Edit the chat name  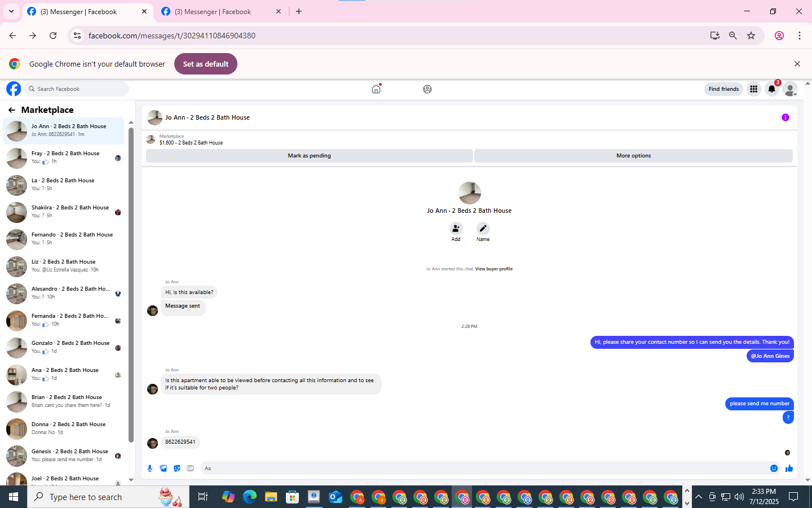coord(483,229)
